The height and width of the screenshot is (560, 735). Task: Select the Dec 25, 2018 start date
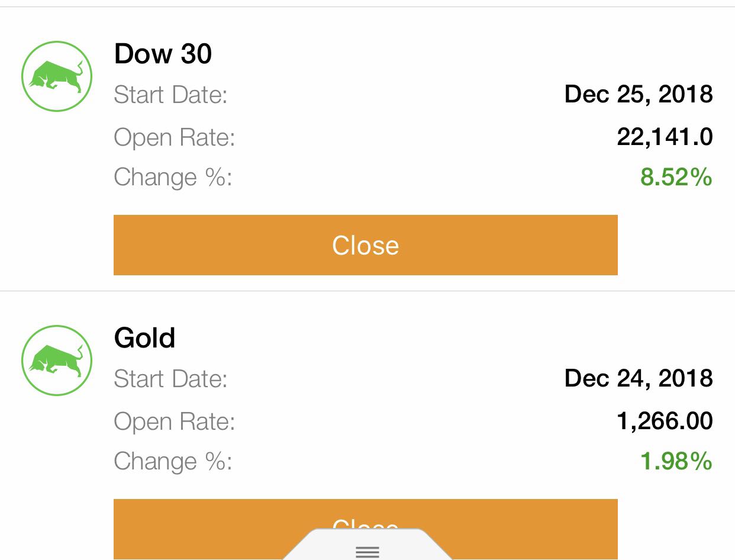coord(639,94)
